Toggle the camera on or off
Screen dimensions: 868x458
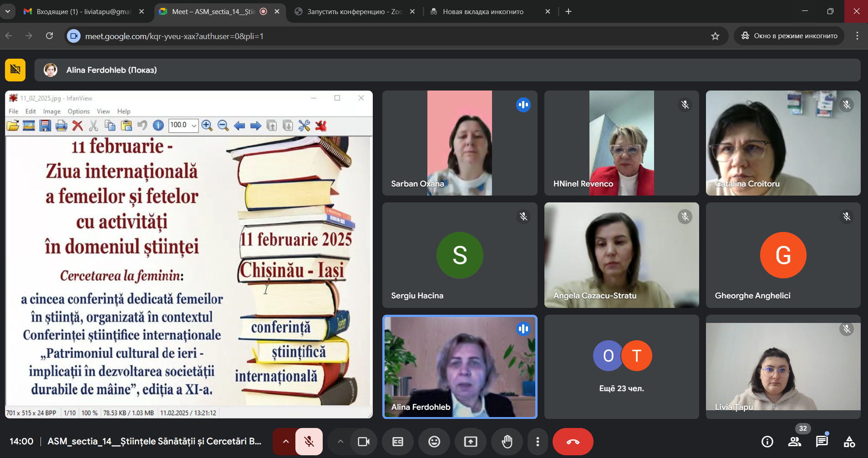tap(364, 442)
